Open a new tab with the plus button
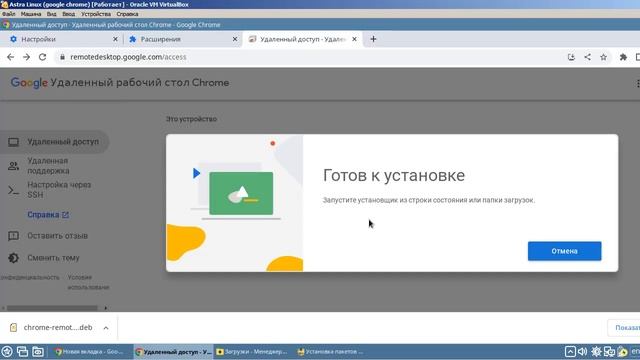Image resolution: width=640 pixels, height=360 pixels. click(373, 39)
